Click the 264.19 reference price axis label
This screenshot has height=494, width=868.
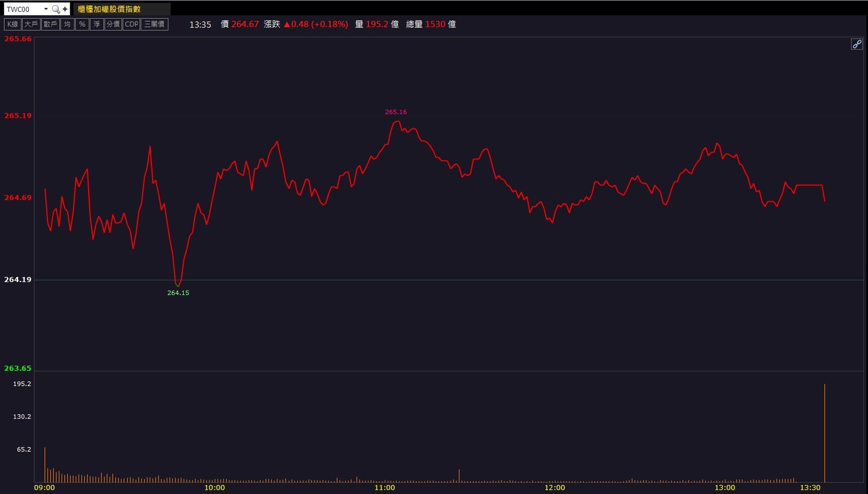coord(18,280)
